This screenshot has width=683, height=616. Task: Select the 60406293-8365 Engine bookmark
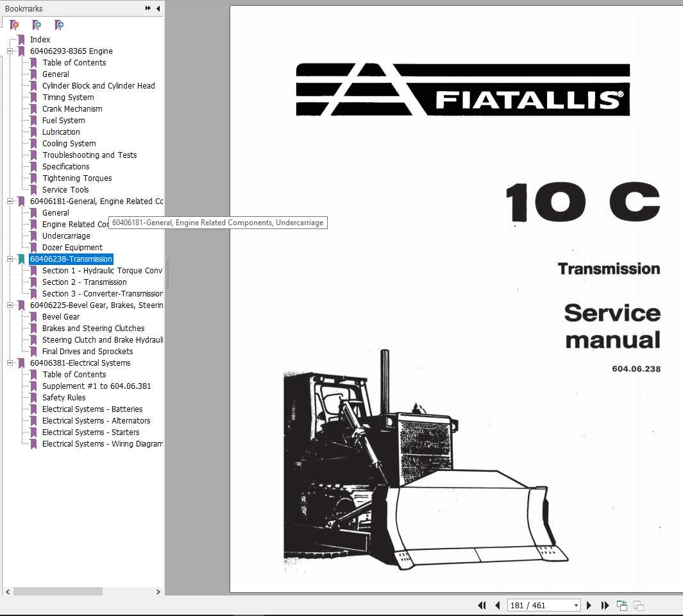[71, 51]
